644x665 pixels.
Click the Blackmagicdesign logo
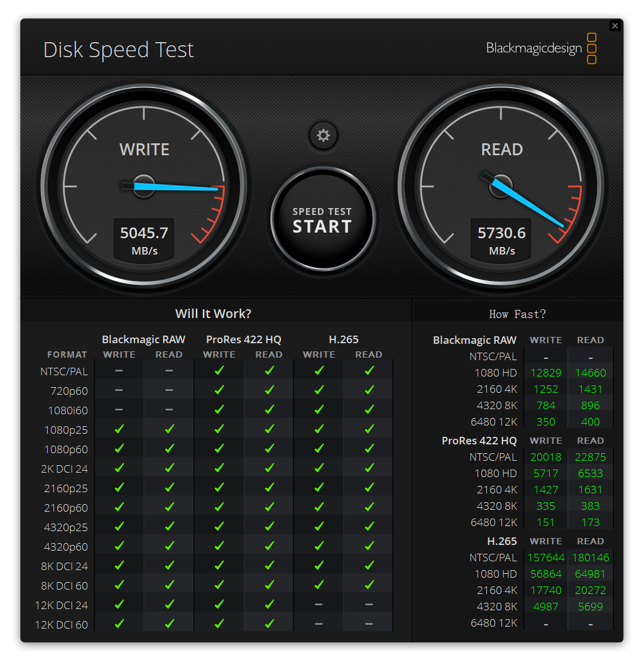point(541,48)
